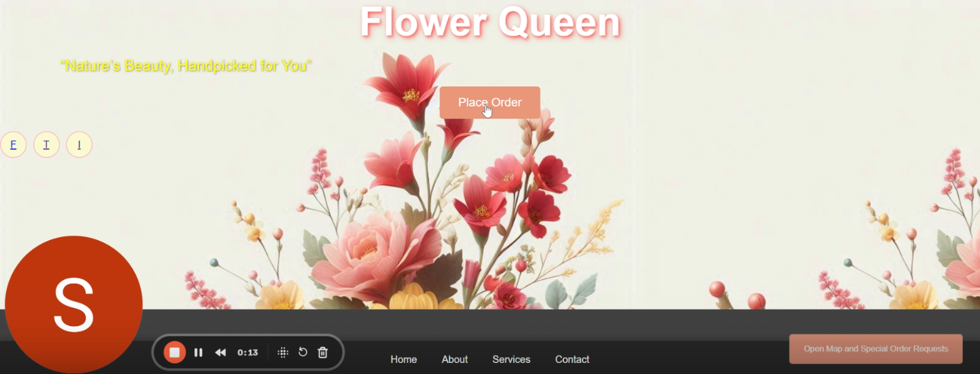
Task: Stop the recording with the red button
Action: [175, 353]
